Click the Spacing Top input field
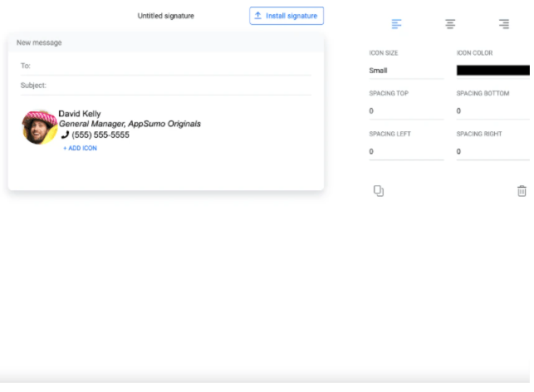Viewport: 534px width, 392px height. click(x=406, y=111)
